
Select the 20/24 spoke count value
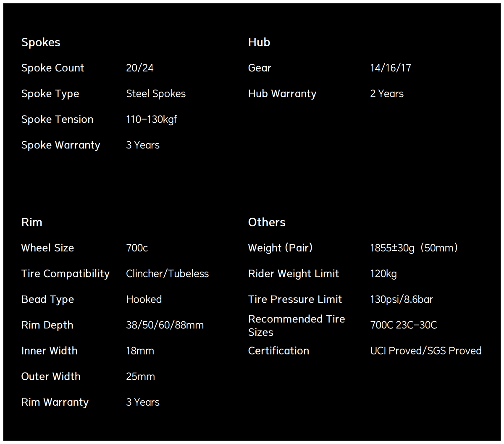(140, 68)
